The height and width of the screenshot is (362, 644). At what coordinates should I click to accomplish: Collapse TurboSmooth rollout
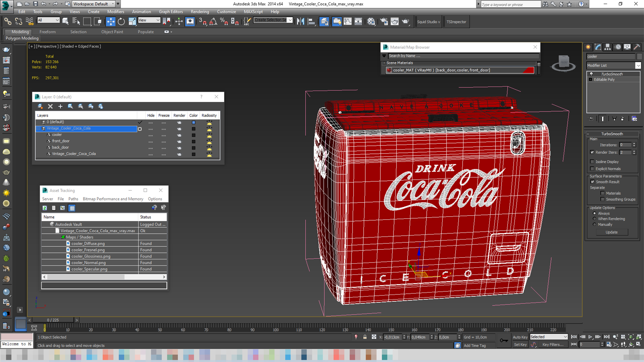tap(588, 134)
